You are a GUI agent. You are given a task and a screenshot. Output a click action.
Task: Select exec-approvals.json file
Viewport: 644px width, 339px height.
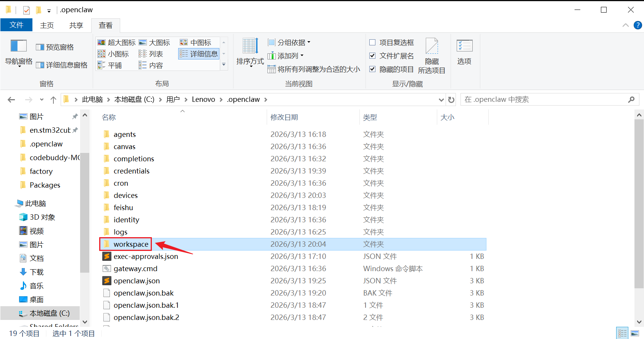click(x=146, y=257)
